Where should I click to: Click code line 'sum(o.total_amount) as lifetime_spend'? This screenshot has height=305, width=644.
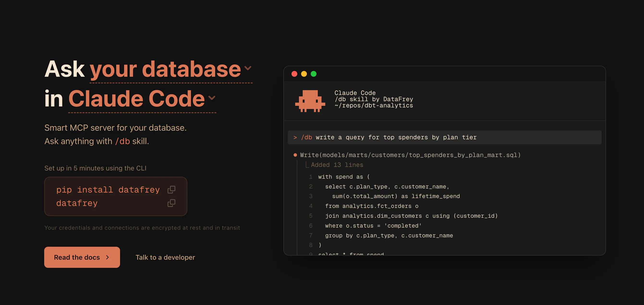pyautogui.click(x=396, y=196)
